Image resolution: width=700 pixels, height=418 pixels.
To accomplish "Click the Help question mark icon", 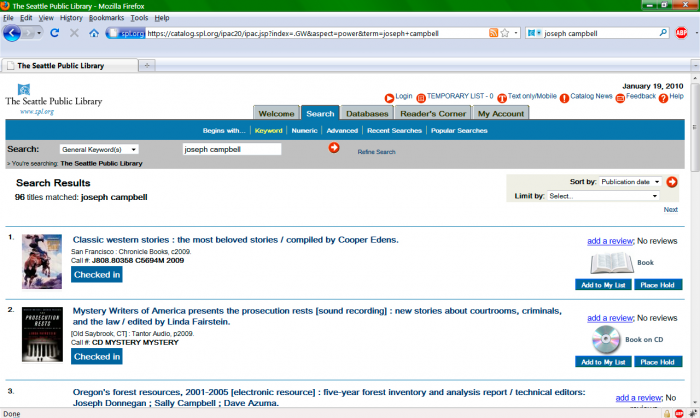I will click(x=663, y=98).
